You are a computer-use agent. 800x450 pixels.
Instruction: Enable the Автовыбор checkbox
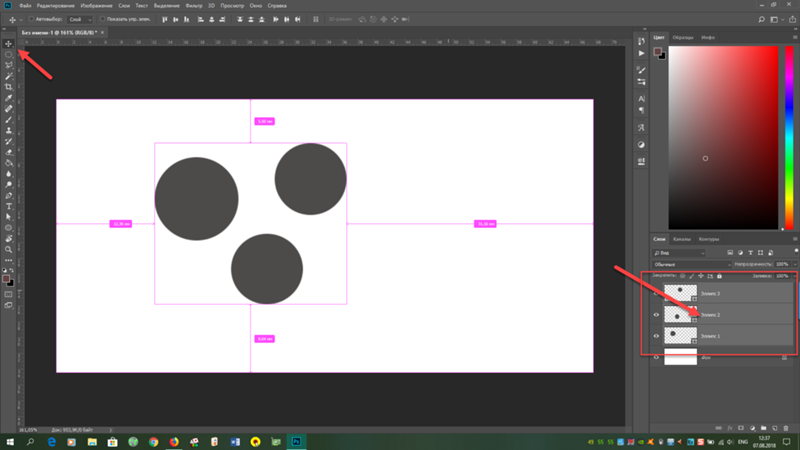[31, 19]
